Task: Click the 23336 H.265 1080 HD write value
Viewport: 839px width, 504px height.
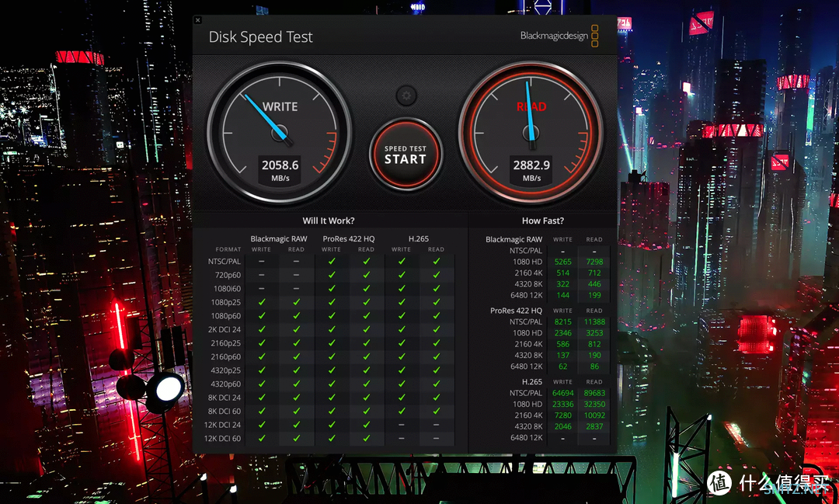Action: tap(563, 404)
